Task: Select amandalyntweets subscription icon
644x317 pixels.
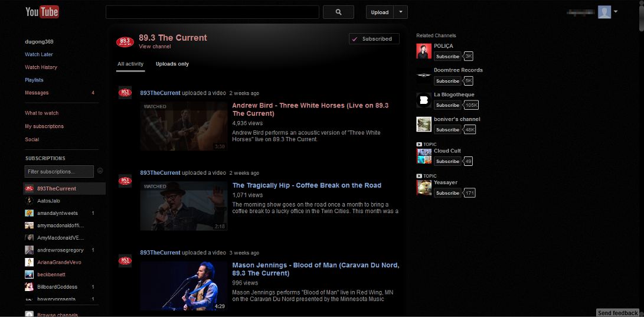Action: (29, 213)
